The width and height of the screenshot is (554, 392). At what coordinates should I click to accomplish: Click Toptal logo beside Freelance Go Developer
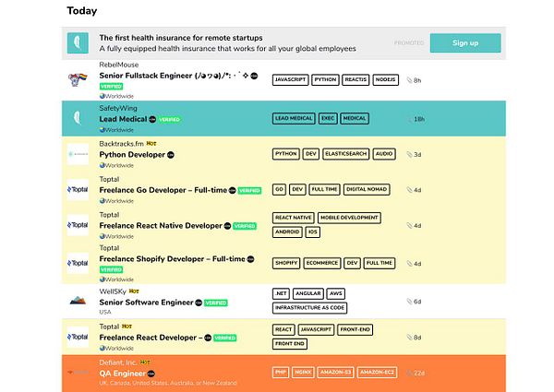[78, 190]
